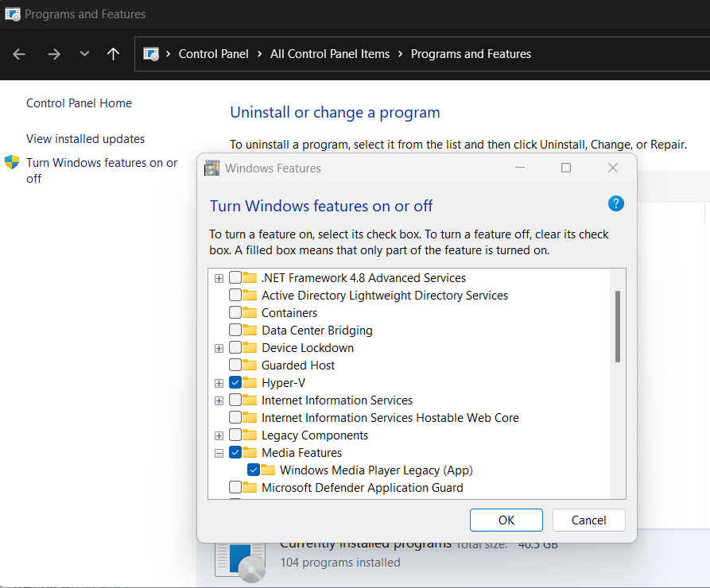Click the Hyper-V folder icon
Viewport: 710px width, 588px height.
tap(250, 382)
